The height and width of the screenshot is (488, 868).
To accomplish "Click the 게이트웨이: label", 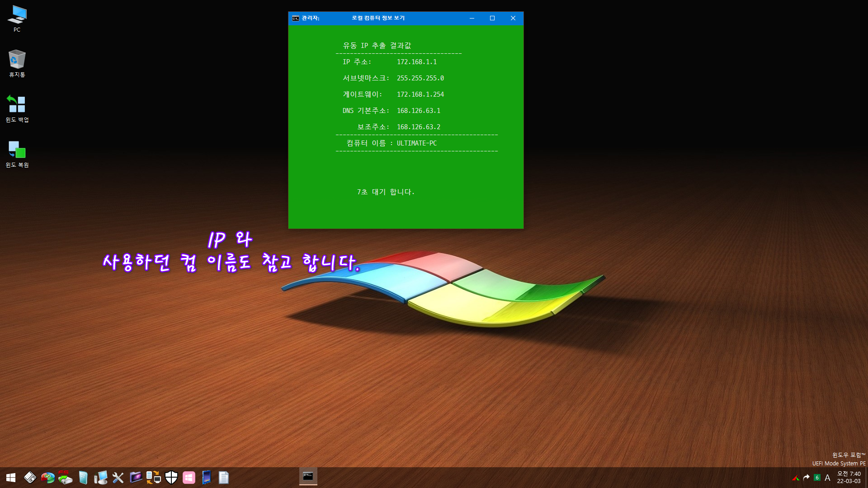I will point(362,94).
